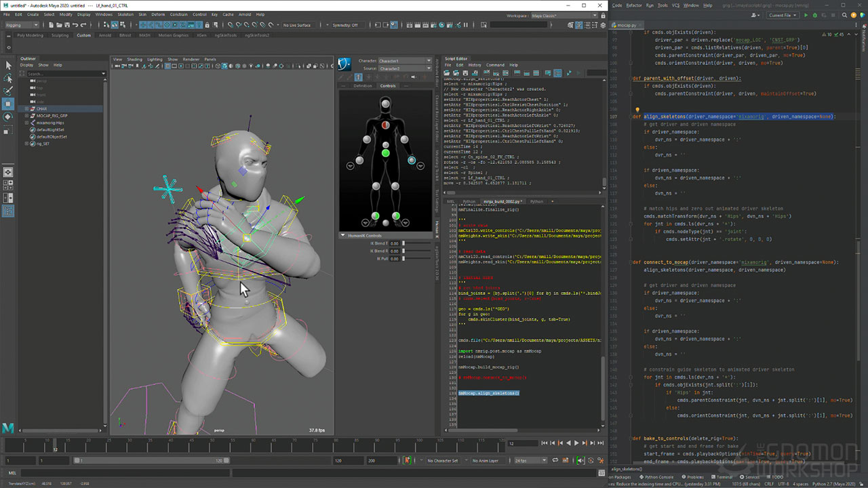Click the HumanIK head effector
The width and height of the screenshot is (868, 488).
385,104
